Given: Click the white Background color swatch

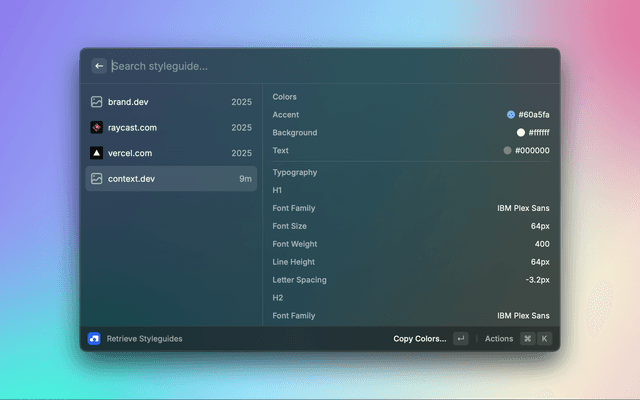Looking at the screenshot, I should pos(521,133).
